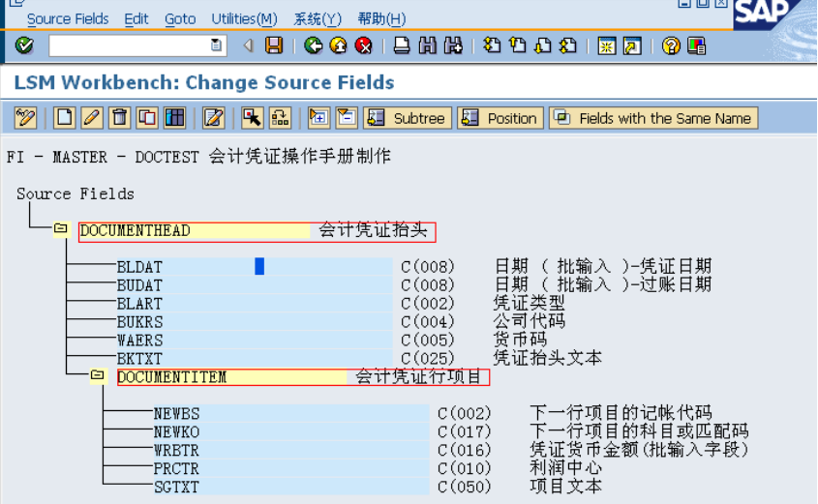Open Customize Local Layout icon
Screen dimensions: 818x504
pos(696,45)
